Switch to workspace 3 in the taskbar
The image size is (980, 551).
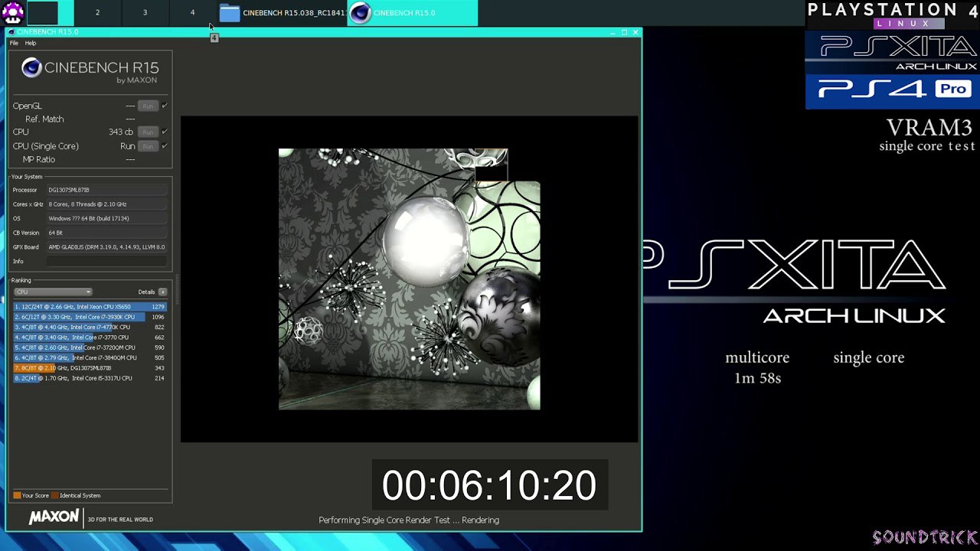145,13
